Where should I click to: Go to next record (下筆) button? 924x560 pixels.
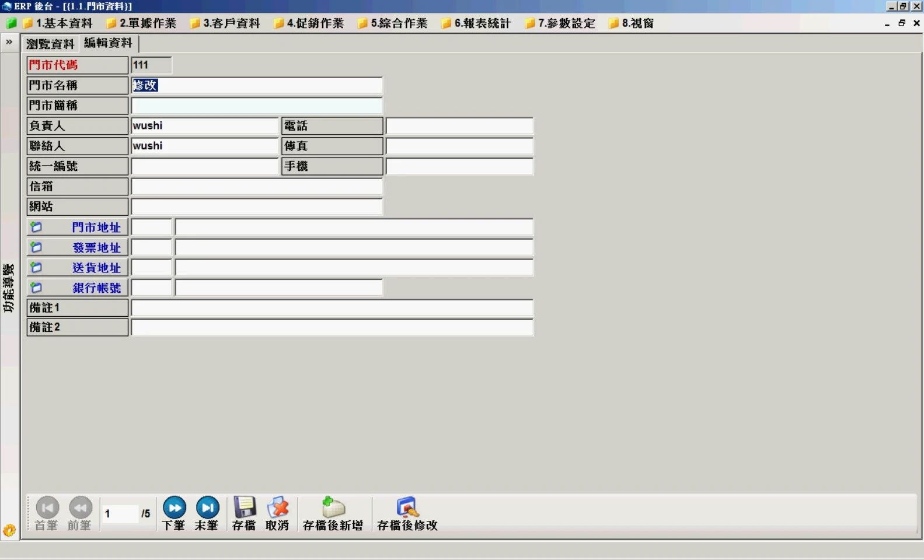pyautogui.click(x=174, y=513)
